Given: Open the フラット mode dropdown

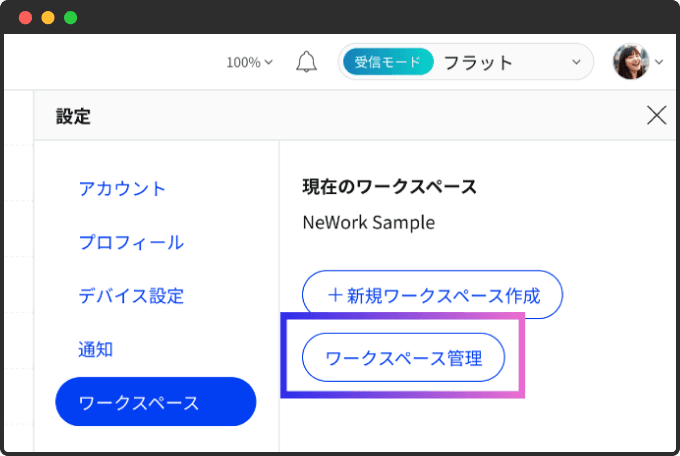Looking at the screenshot, I should coord(466,62).
